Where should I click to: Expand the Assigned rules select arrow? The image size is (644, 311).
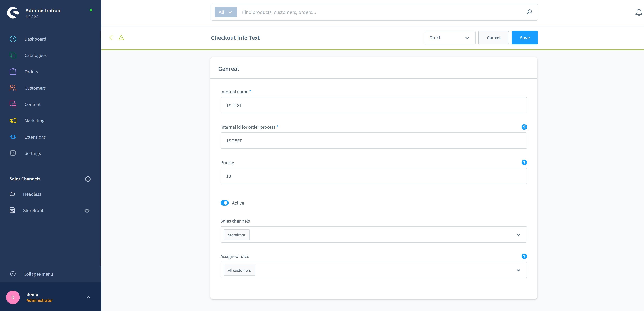pos(519,270)
